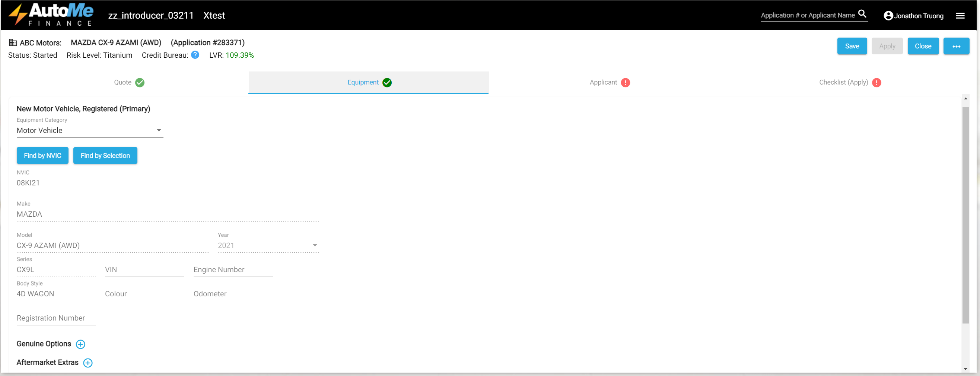Click the scrollbar down arrow
This screenshot has width=980, height=376.
(x=965, y=369)
